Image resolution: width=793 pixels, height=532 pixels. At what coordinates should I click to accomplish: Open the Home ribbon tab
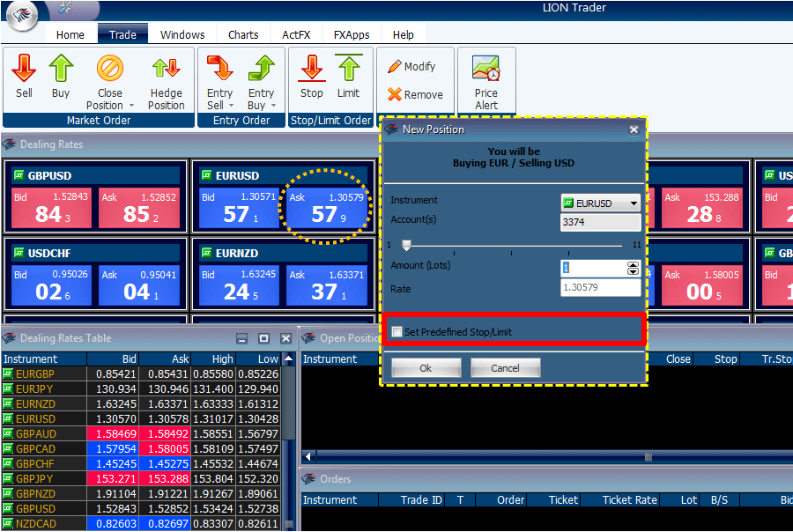click(x=70, y=35)
